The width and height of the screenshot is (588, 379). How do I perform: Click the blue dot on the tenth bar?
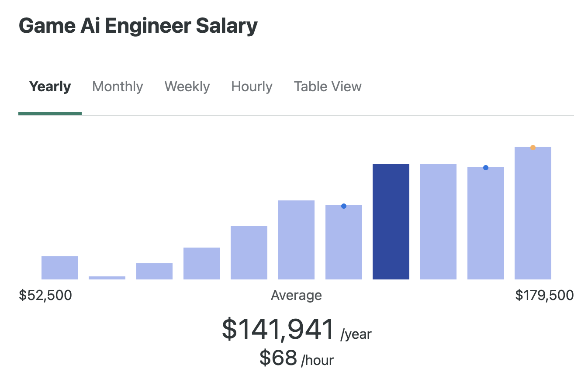(486, 168)
